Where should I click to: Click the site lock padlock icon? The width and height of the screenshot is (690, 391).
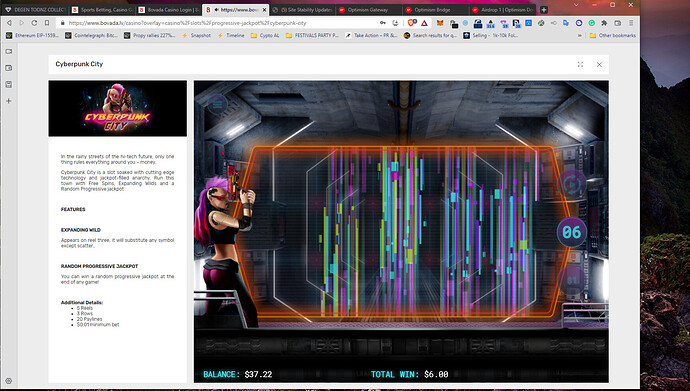click(x=62, y=23)
